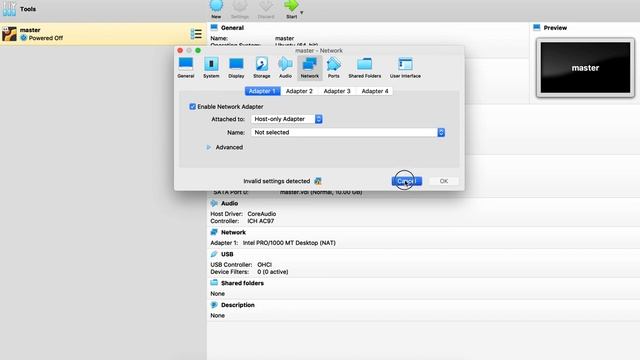Image resolution: width=640 pixels, height=360 pixels.
Task: Click the Cancel button
Action: point(407,181)
